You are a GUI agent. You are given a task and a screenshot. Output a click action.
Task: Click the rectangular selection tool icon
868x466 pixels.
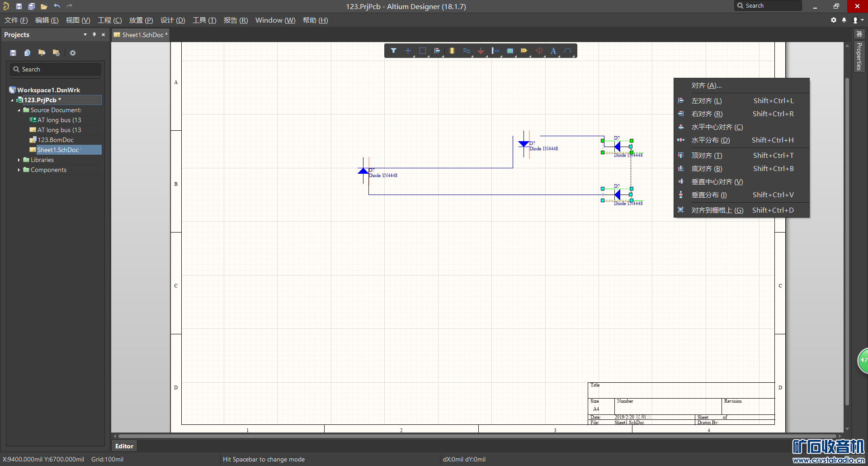pos(423,51)
